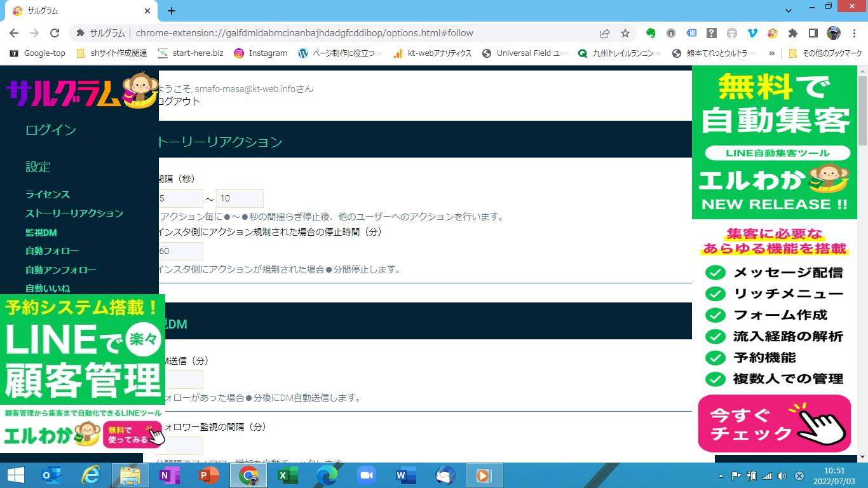This screenshot has height=488, width=868.
Task: Click the Evernote extension icon
Action: (651, 33)
